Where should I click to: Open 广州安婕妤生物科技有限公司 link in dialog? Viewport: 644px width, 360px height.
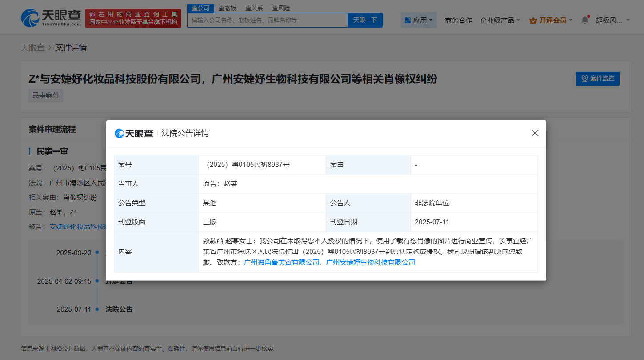(x=370, y=262)
